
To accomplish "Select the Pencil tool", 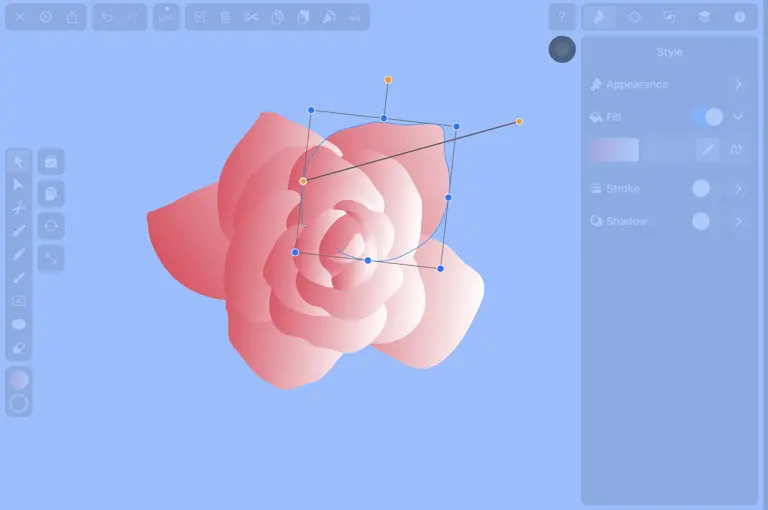I will pyautogui.click(x=19, y=254).
